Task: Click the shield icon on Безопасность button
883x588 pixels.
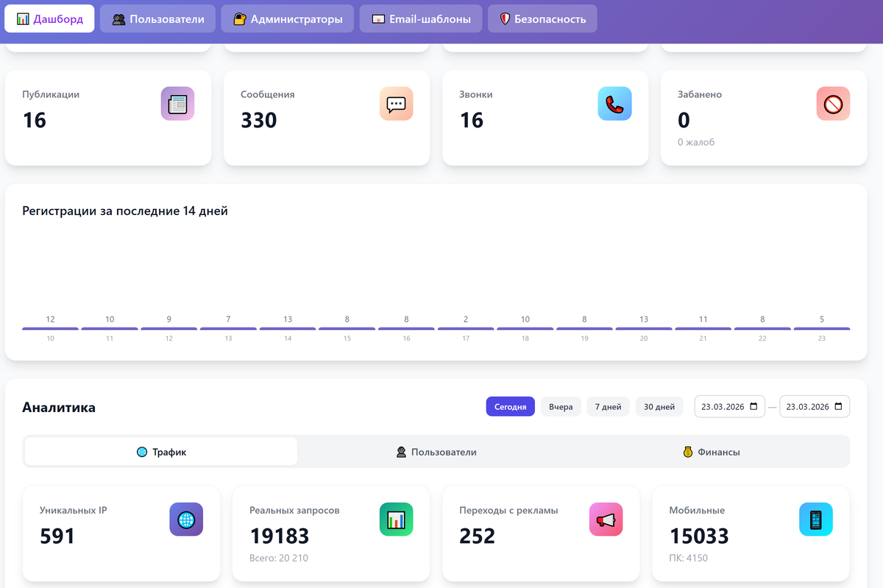Action: point(506,18)
